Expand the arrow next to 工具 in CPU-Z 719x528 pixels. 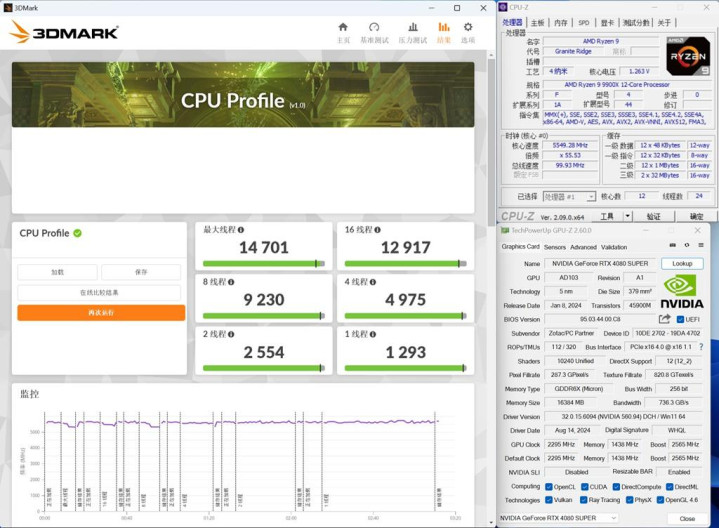tap(627, 216)
